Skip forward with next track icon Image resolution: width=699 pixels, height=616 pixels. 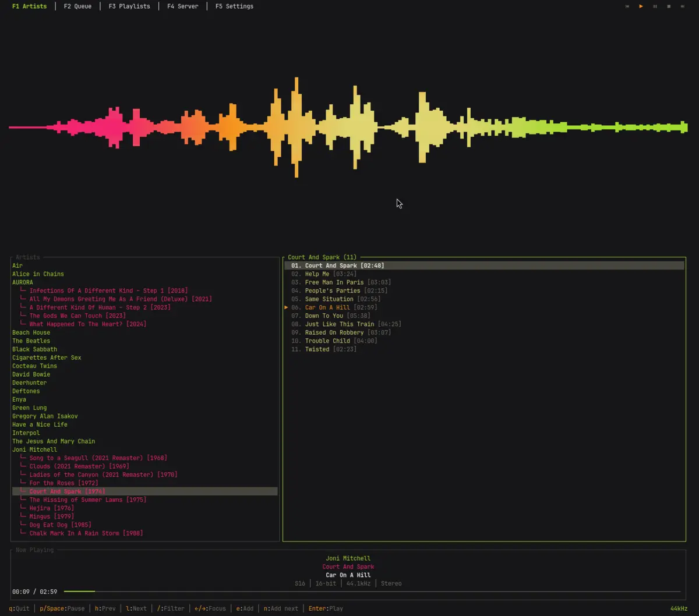click(682, 6)
